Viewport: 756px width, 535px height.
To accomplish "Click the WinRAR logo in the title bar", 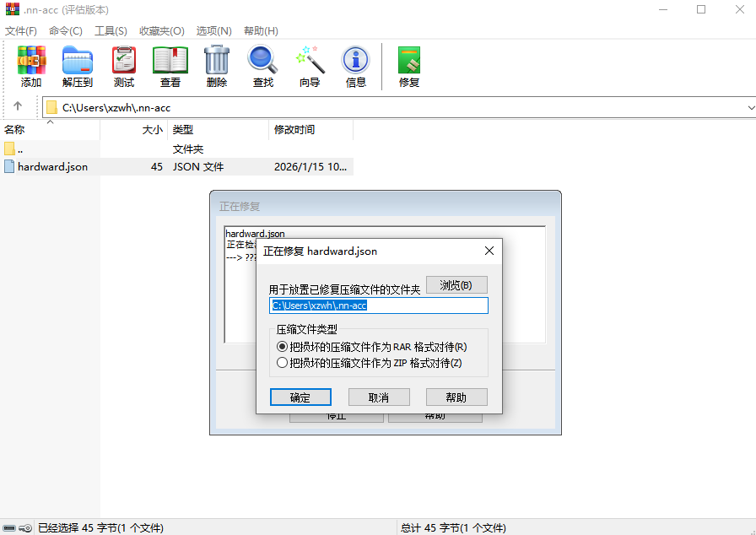I will [x=13, y=9].
